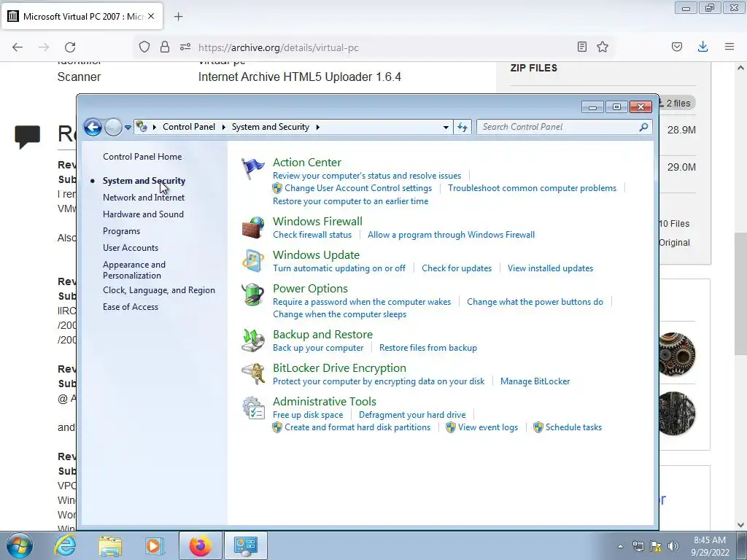Click View event logs link
The height and width of the screenshot is (560, 747).
point(488,427)
